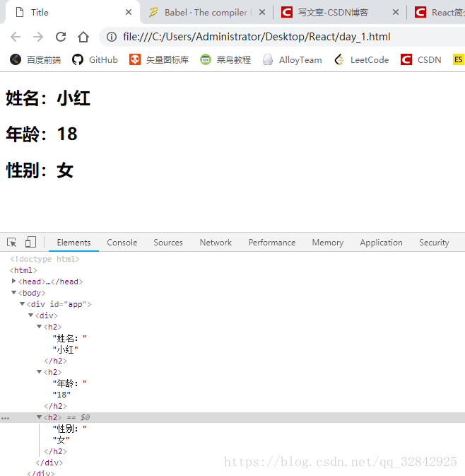Click the 性别：女 heading on page
The image size is (465, 476).
[40, 170]
